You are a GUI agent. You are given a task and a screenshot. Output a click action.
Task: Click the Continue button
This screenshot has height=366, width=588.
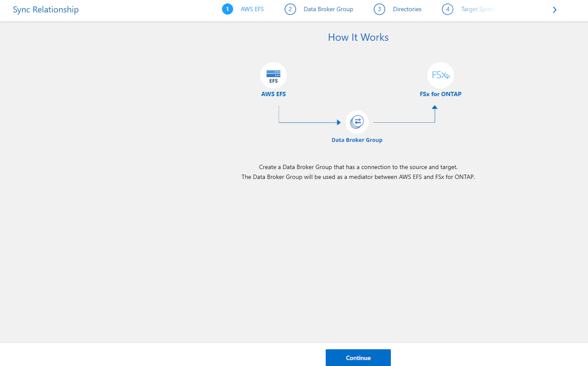(358, 357)
